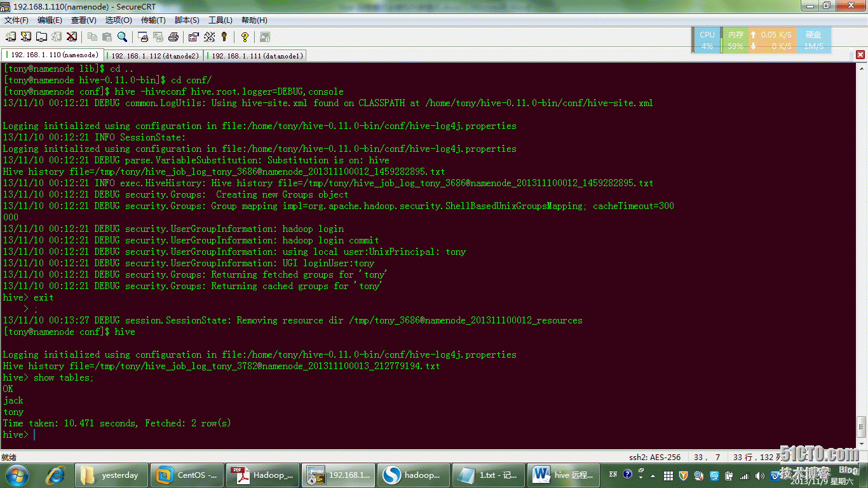Click the greyed SecureFX toolbar icon
The width and height of the screenshot is (868, 488).
265,37
